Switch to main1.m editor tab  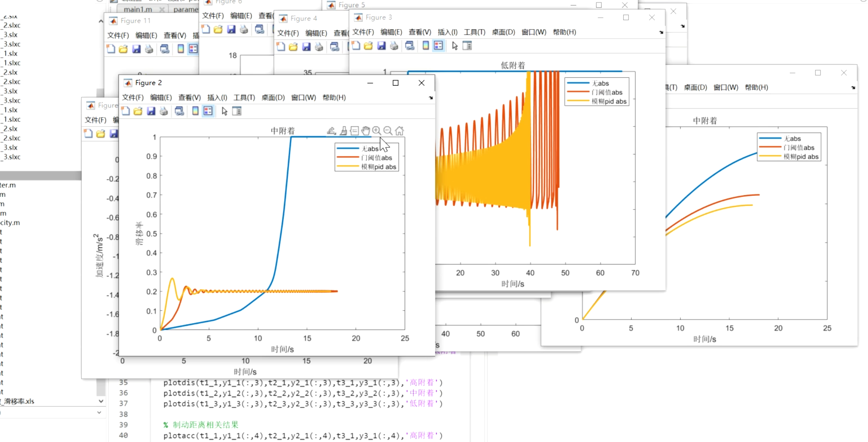[138, 9]
